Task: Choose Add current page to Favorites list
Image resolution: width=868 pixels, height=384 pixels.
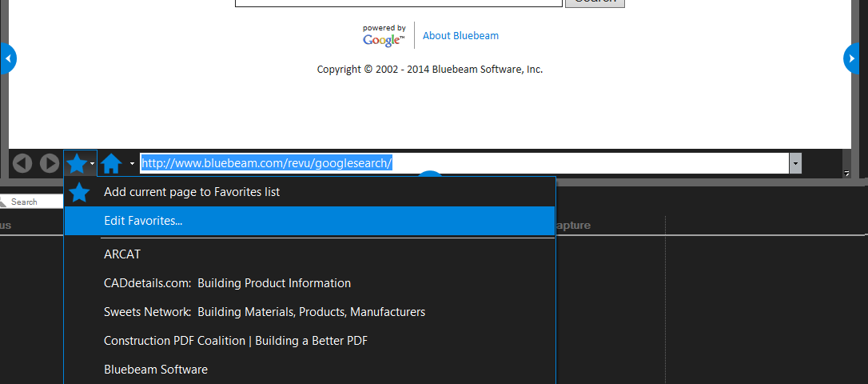Action: coord(309,192)
